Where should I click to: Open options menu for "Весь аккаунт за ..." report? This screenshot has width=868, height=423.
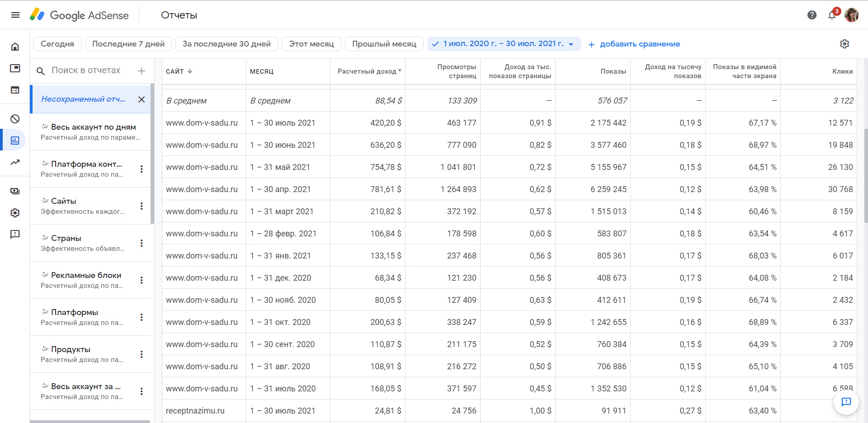pos(142,391)
